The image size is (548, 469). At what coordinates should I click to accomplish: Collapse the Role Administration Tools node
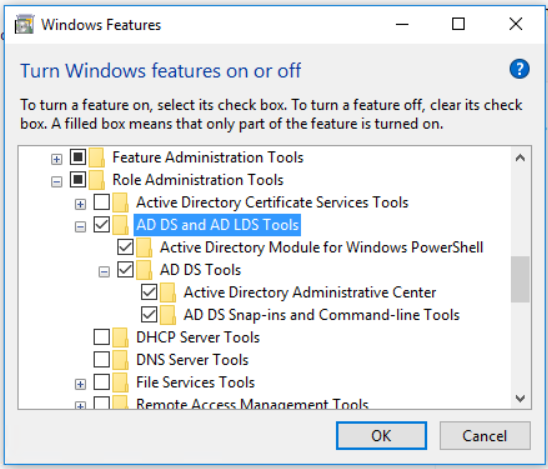pyautogui.click(x=57, y=182)
